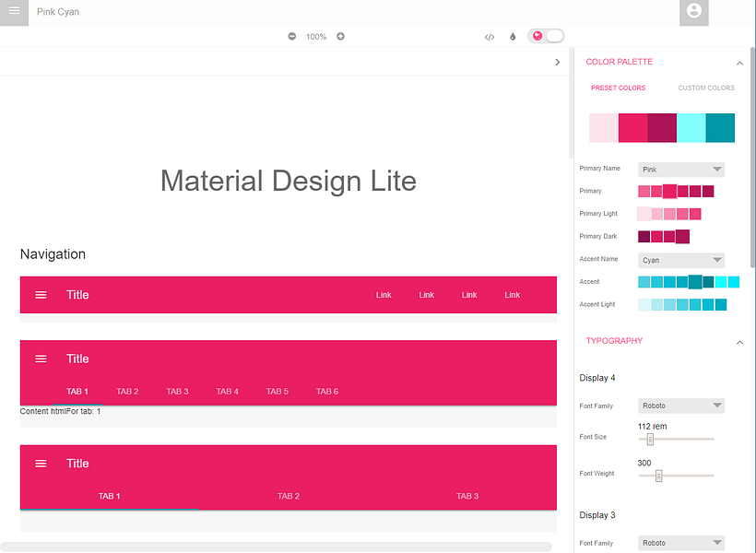Screen dimensions: 756x553
Task: Expand the preview panel chevron arrow
Action: coord(558,62)
